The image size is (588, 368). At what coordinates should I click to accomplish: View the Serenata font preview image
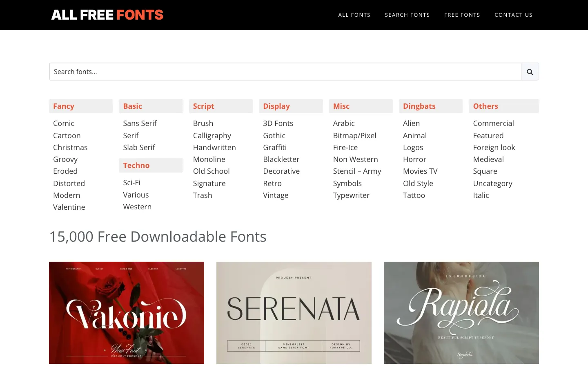click(294, 312)
